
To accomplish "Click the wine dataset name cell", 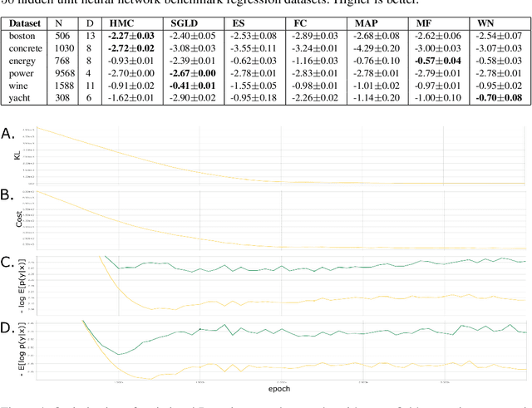I will 20,86.
